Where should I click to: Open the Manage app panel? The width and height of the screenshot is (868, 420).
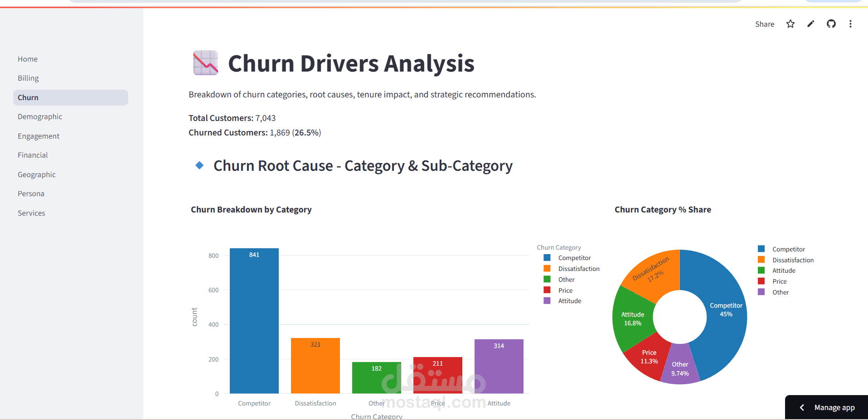(x=826, y=407)
